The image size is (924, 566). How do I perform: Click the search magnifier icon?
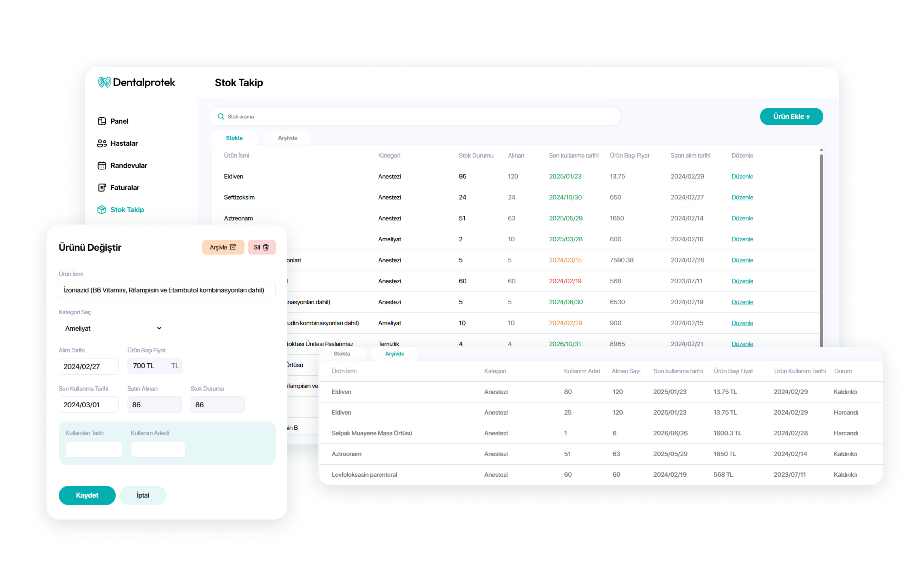(221, 117)
